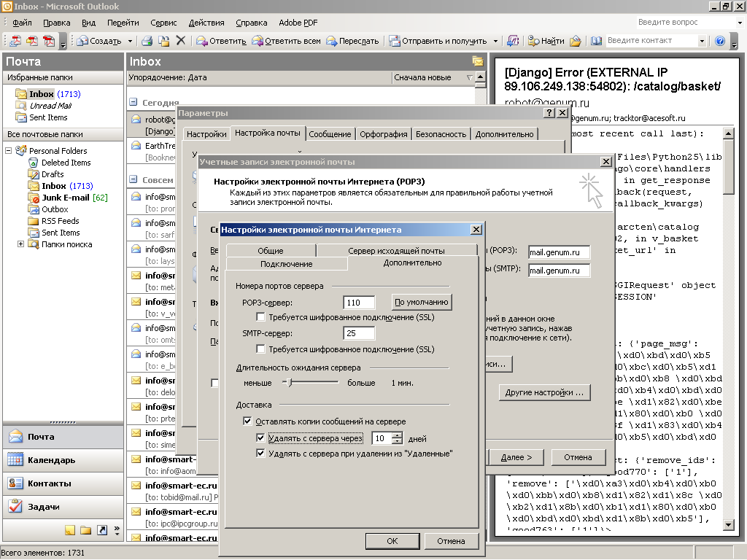Uncheck 'Оставлять копии сообщений на сервере'
This screenshot has width=747, height=560.
(x=248, y=421)
